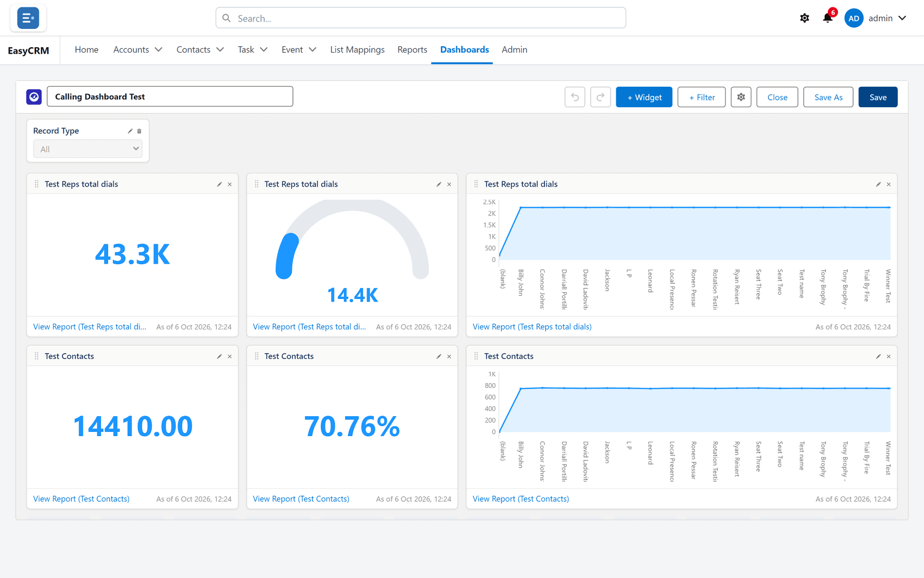Open the admin user menu chevron
Viewport: 924px width, 578px height.
click(902, 18)
